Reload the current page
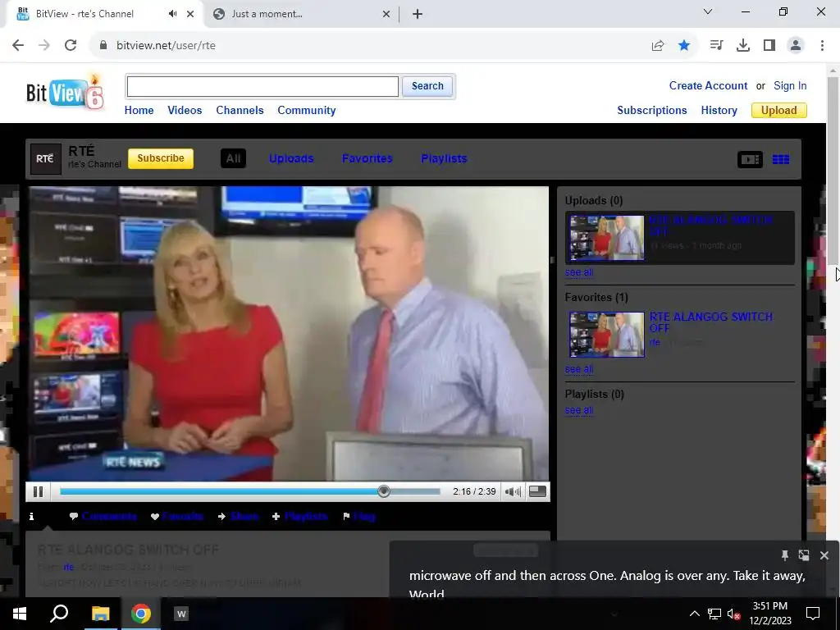 pyautogui.click(x=71, y=46)
